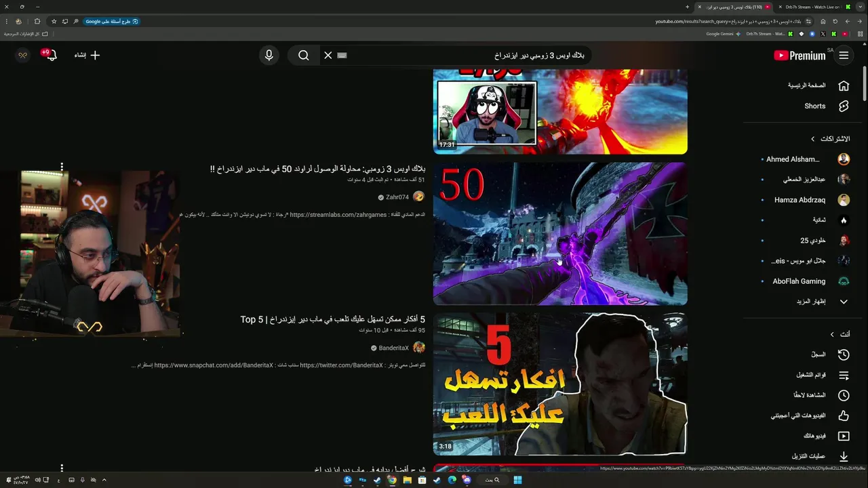The width and height of the screenshot is (868, 488).
Task: Open the YouTube hamburger guide menu
Action: tap(844, 56)
